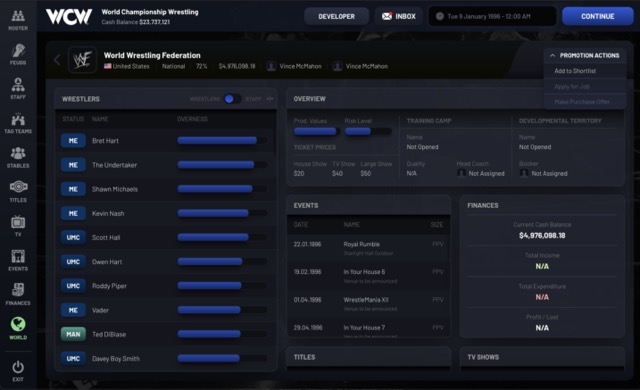Select Add to Shortlist action
This screenshot has width=640, height=390.
585,71
